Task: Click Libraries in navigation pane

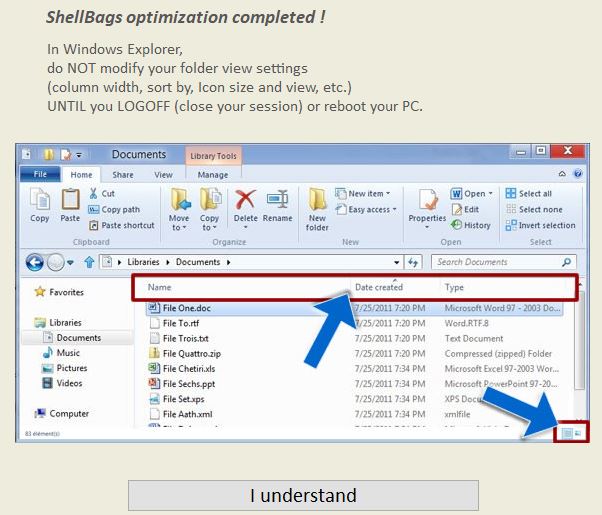Action: pos(58,323)
